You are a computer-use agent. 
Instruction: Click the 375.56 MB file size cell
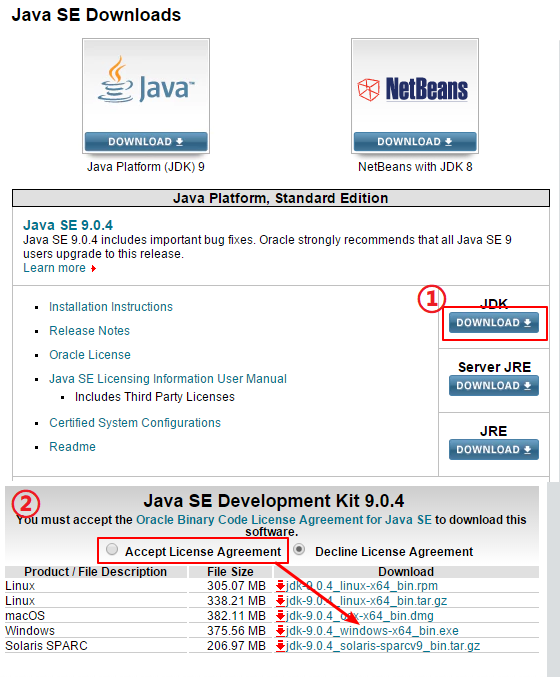pos(236,631)
